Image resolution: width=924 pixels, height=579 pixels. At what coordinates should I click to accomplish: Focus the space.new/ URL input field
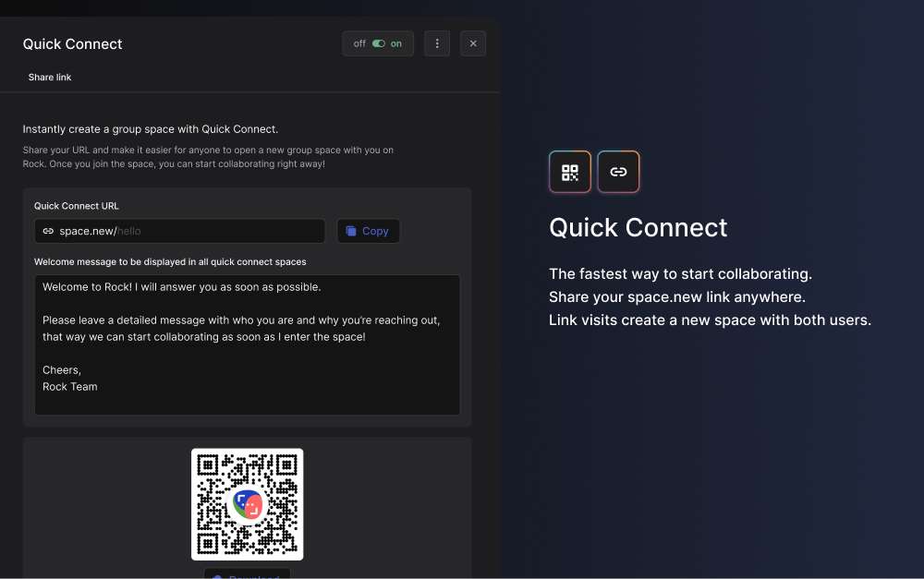pyautogui.click(x=180, y=231)
